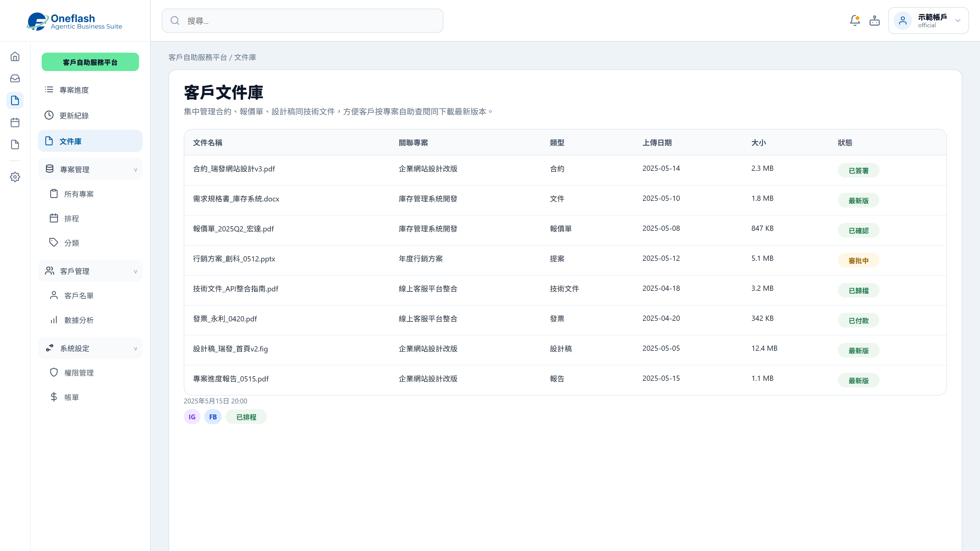
Task: Click the 狀態 column header
Action: click(845, 143)
